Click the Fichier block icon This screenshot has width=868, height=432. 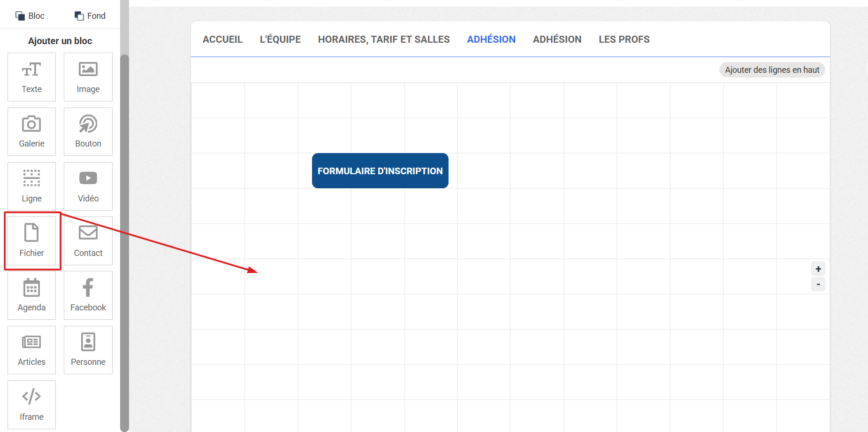(31, 241)
